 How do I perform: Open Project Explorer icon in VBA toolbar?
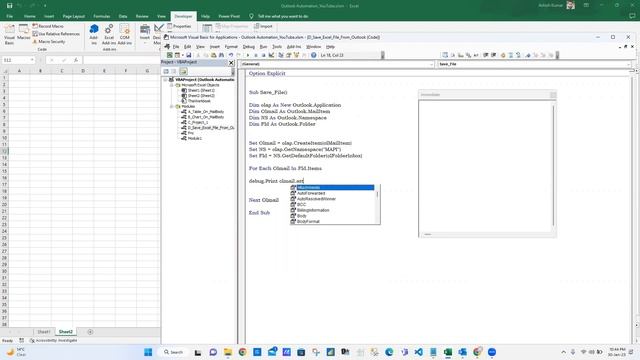281,55
